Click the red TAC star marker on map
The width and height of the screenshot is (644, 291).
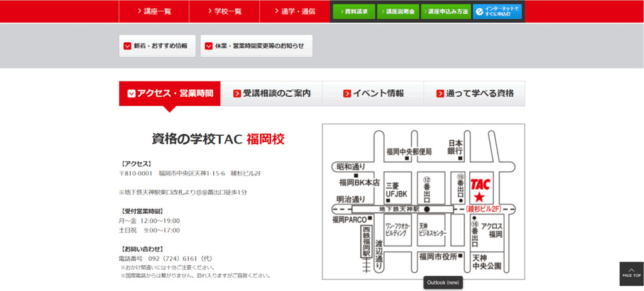pyautogui.click(x=479, y=198)
